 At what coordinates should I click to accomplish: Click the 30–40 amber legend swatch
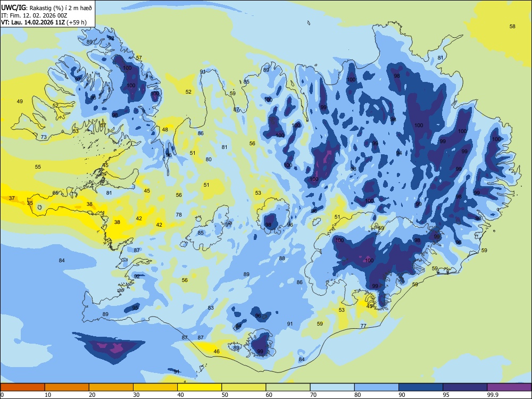point(155,387)
